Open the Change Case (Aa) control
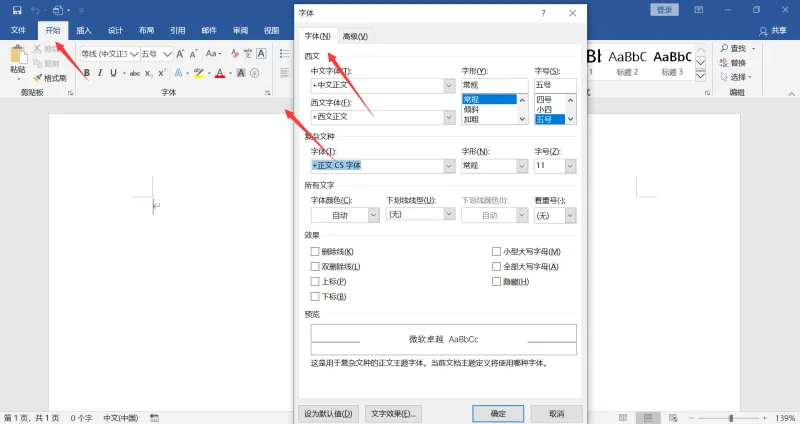The height and width of the screenshot is (424, 800). tap(213, 54)
